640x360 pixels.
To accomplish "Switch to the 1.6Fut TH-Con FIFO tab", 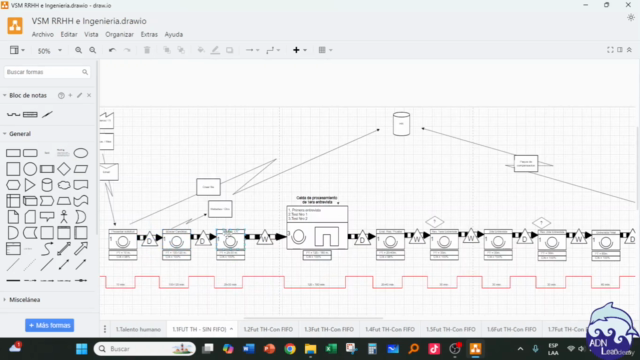I will pos(511,329).
